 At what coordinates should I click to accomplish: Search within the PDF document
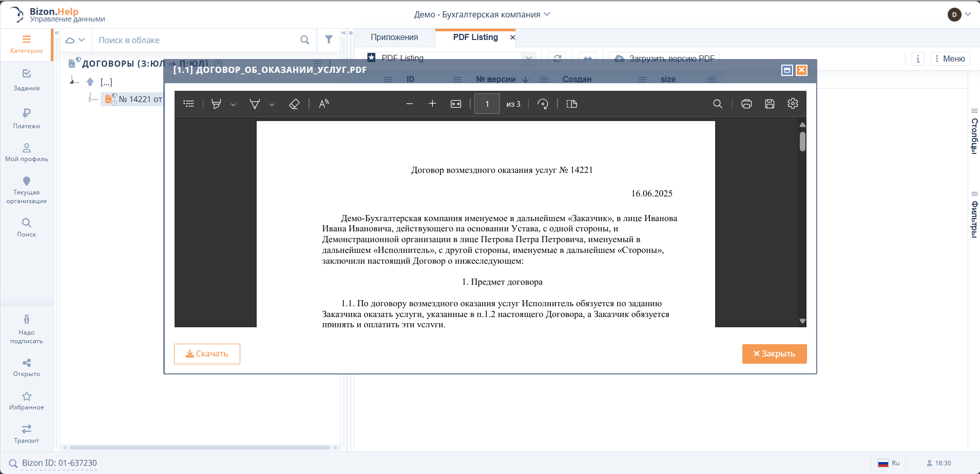(x=718, y=104)
